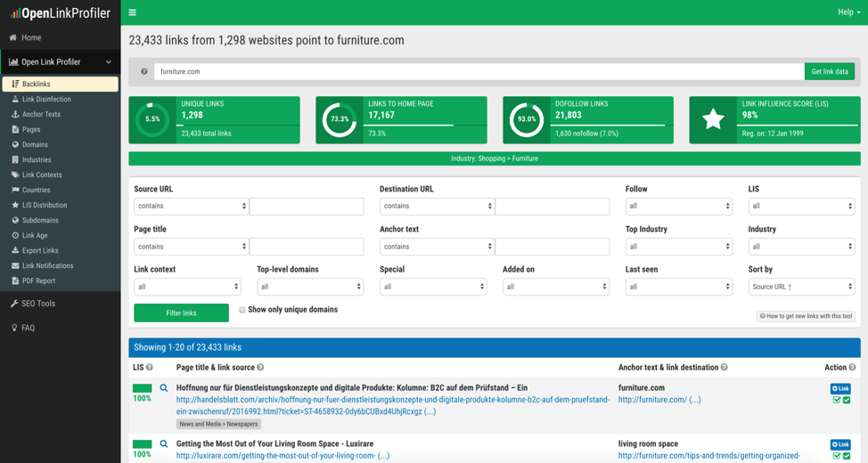Toggle the outlined checkmark icon in handelsblatt row
This screenshot has height=463, width=868.
point(837,400)
